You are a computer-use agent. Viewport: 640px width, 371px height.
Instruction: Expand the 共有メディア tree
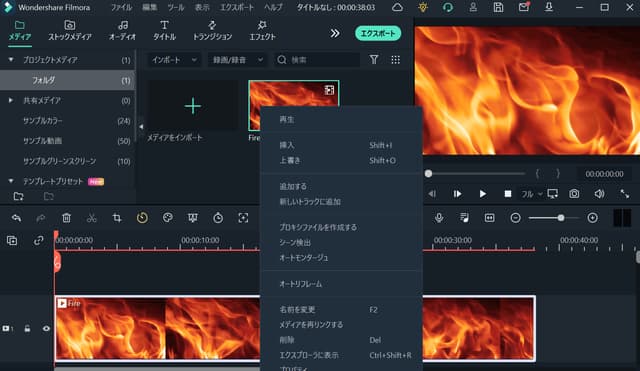pyautogui.click(x=11, y=100)
